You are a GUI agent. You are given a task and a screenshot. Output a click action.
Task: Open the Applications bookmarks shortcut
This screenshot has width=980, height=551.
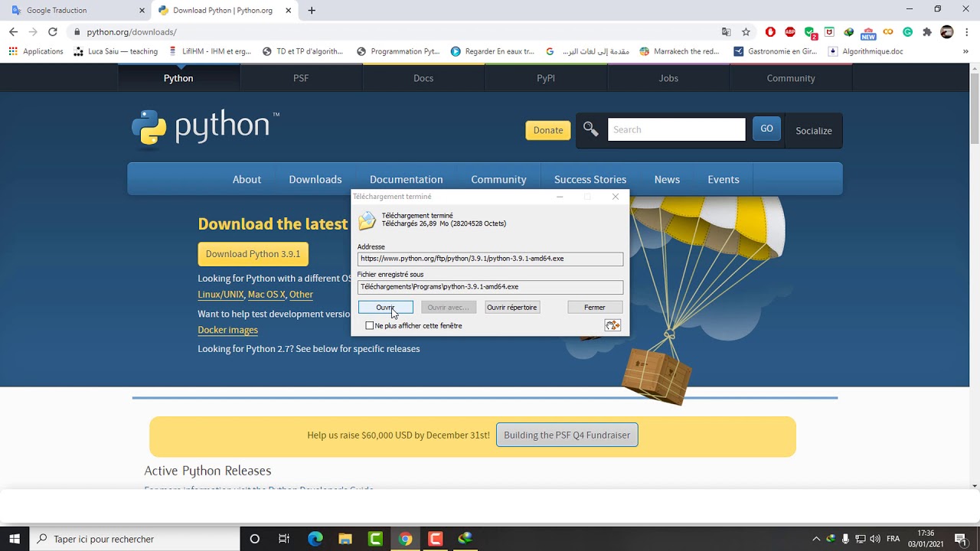pyautogui.click(x=36, y=51)
